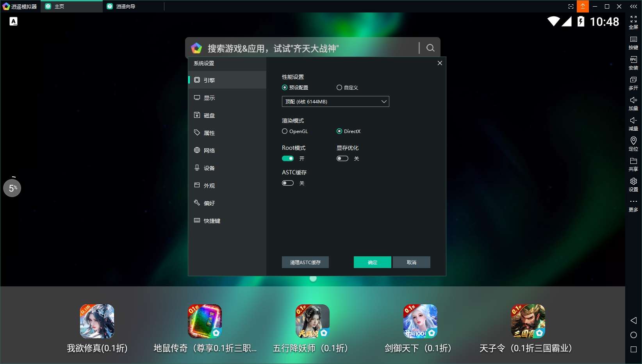Screen dimensions: 642x364
Task: Click the 清理ASTC缓存 button
Action: pyautogui.click(x=305, y=262)
